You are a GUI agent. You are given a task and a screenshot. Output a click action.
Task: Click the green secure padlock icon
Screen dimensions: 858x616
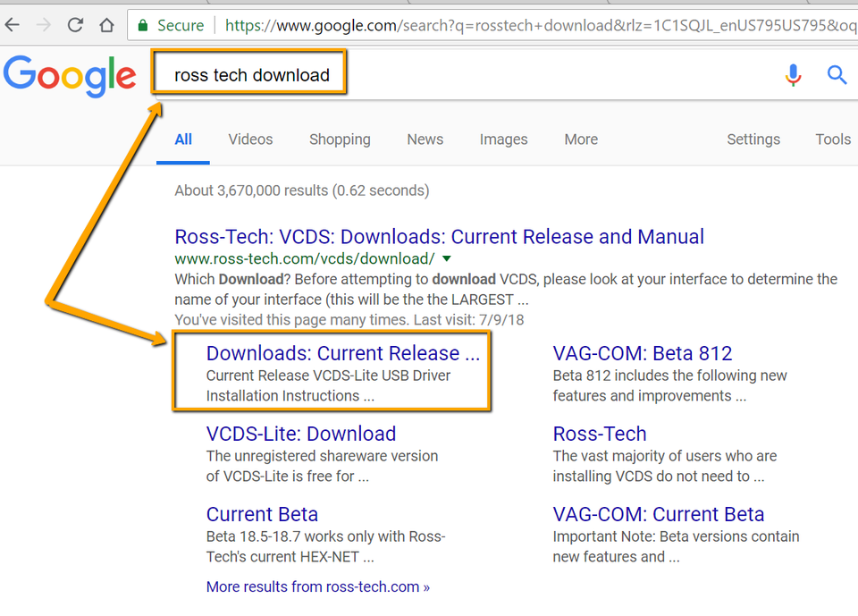pyautogui.click(x=143, y=25)
